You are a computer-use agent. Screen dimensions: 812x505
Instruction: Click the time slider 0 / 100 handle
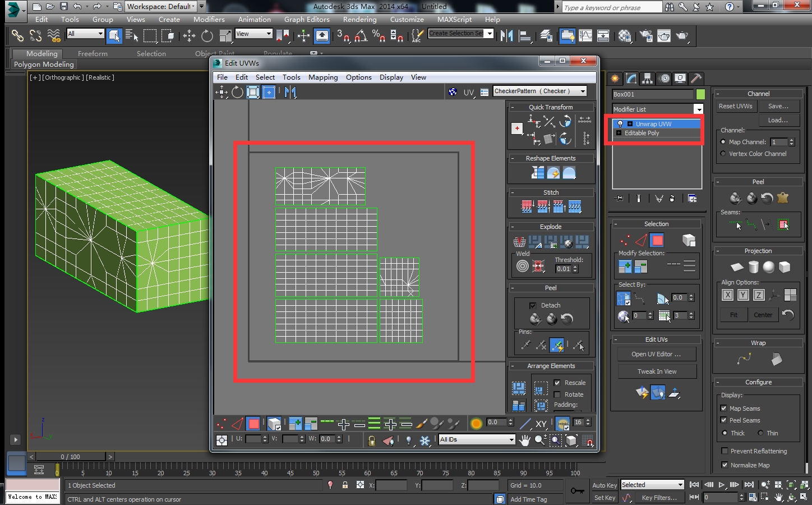[71, 457]
